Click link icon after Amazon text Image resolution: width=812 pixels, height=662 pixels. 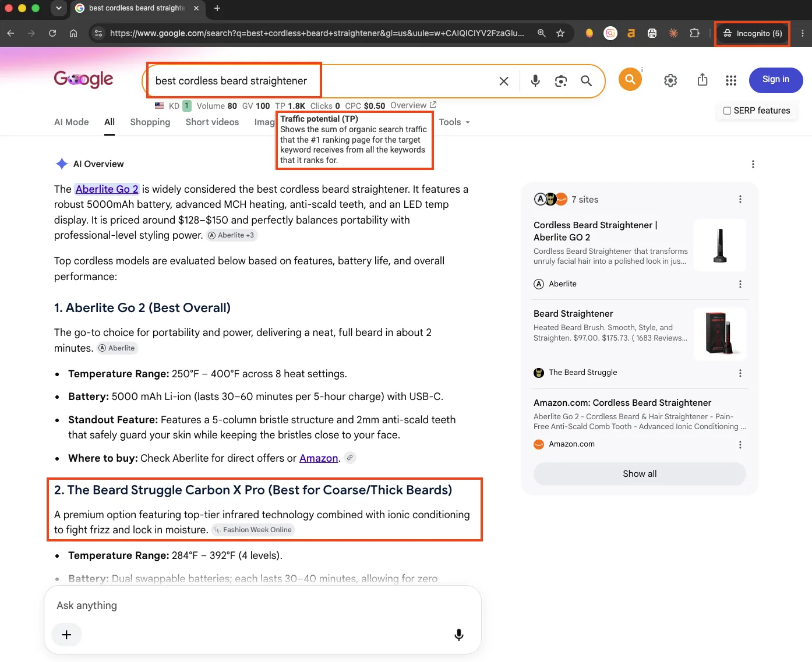[350, 458]
